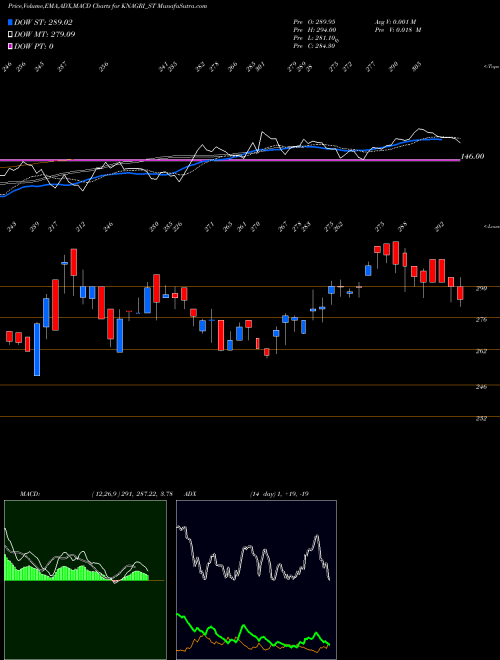Click the MACD panel title
Screen dimensions: 500x660
click(x=29, y=494)
